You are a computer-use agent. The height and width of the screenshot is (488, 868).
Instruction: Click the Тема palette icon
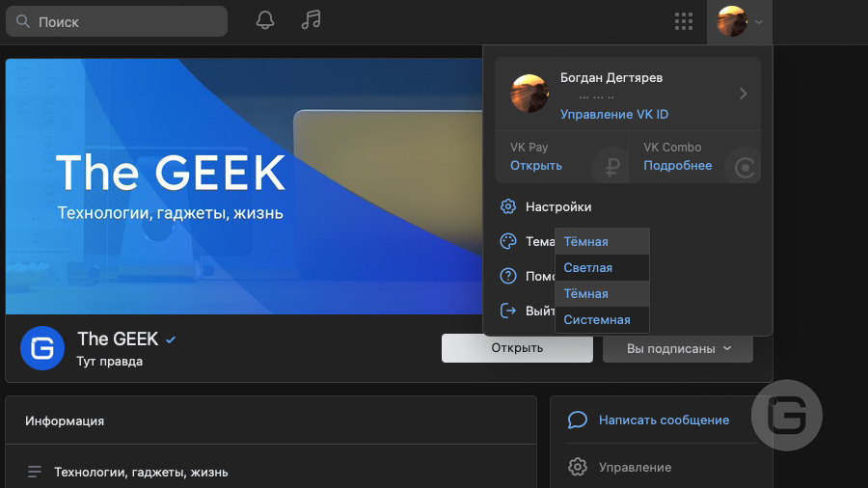tap(508, 241)
